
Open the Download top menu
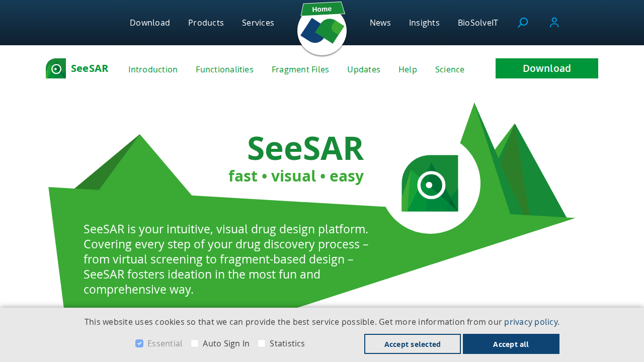pos(150,23)
